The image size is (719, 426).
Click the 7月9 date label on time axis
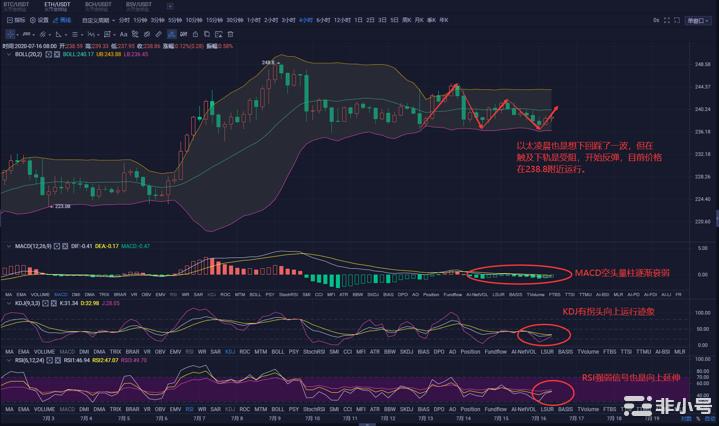275,419
